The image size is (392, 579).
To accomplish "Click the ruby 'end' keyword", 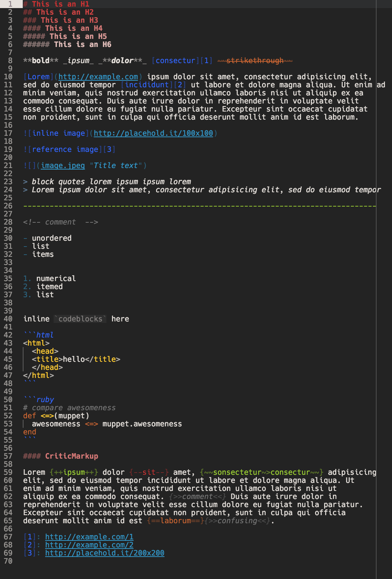I will point(30,432).
